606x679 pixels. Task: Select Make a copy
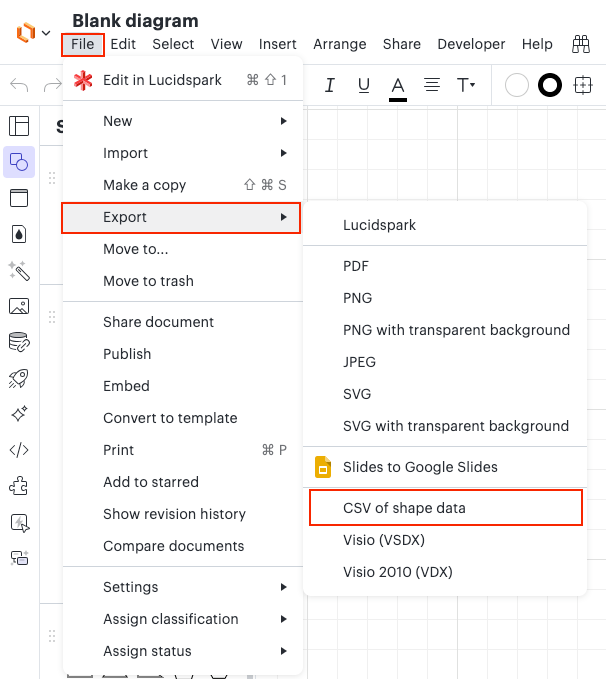182,185
